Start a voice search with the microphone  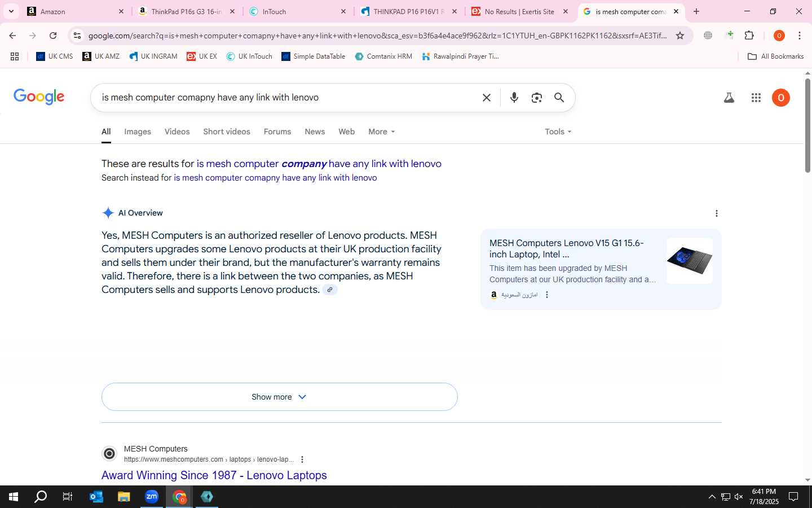pyautogui.click(x=514, y=98)
